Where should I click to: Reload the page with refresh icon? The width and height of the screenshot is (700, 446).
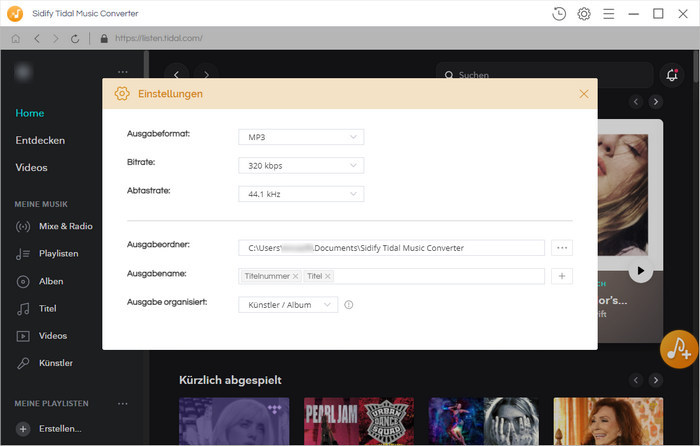[x=75, y=39]
